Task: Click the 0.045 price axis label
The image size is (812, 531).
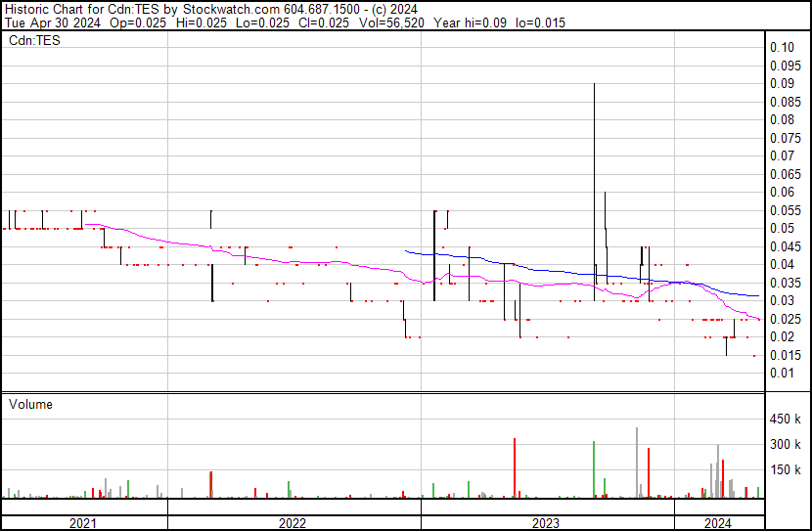Action: [786, 246]
